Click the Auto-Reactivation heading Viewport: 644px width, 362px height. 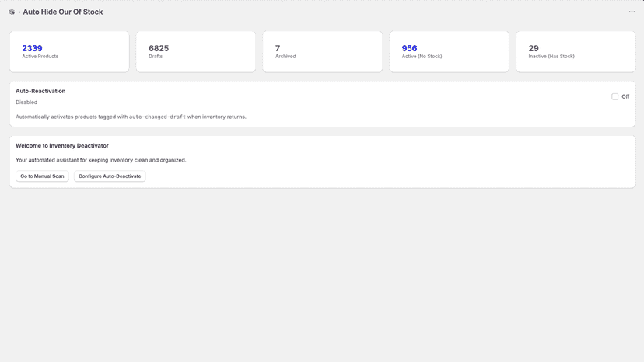tap(40, 91)
